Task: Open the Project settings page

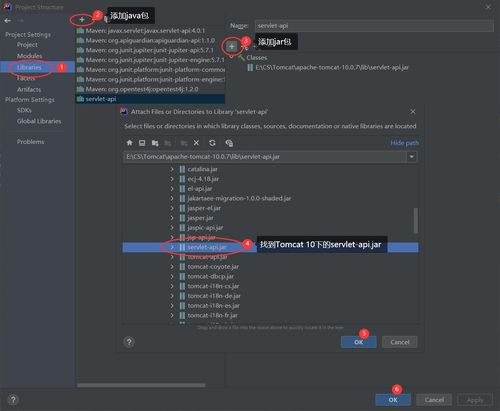Action: [27, 45]
